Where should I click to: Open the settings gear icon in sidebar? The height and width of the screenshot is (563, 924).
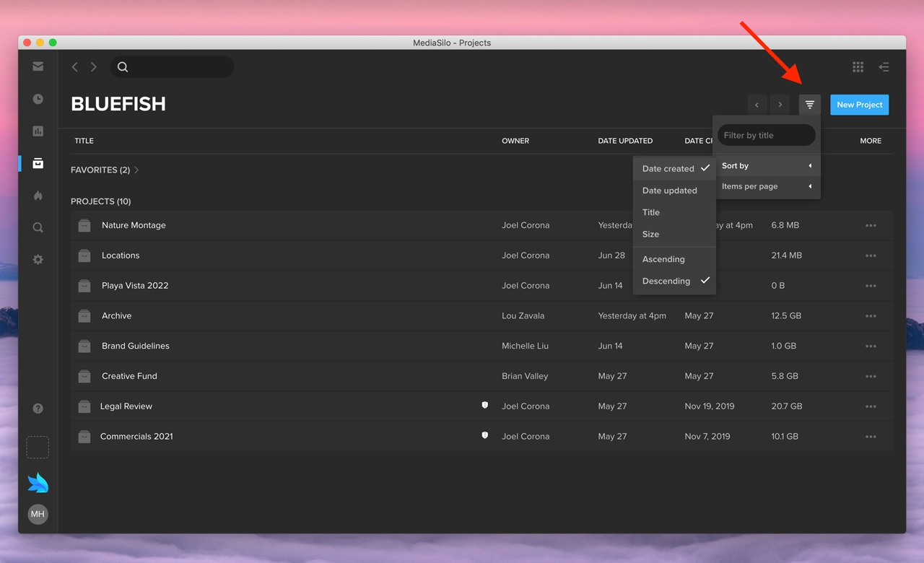pos(38,260)
